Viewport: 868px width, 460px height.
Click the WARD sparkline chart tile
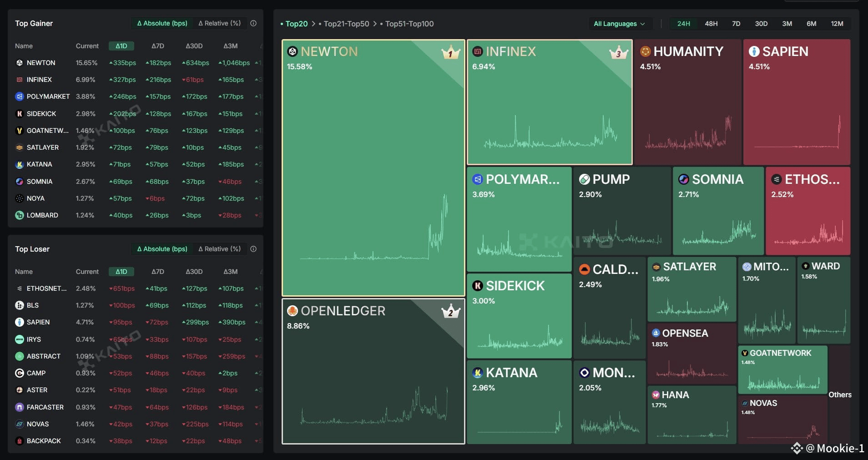[x=824, y=300]
